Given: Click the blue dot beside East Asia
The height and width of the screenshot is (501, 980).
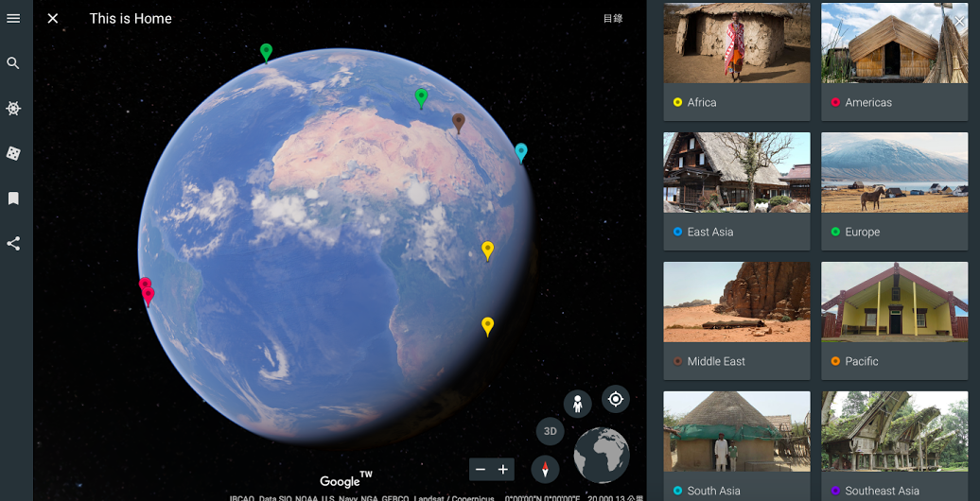Looking at the screenshot, I should pyautogui.click(x=677, y=232).
